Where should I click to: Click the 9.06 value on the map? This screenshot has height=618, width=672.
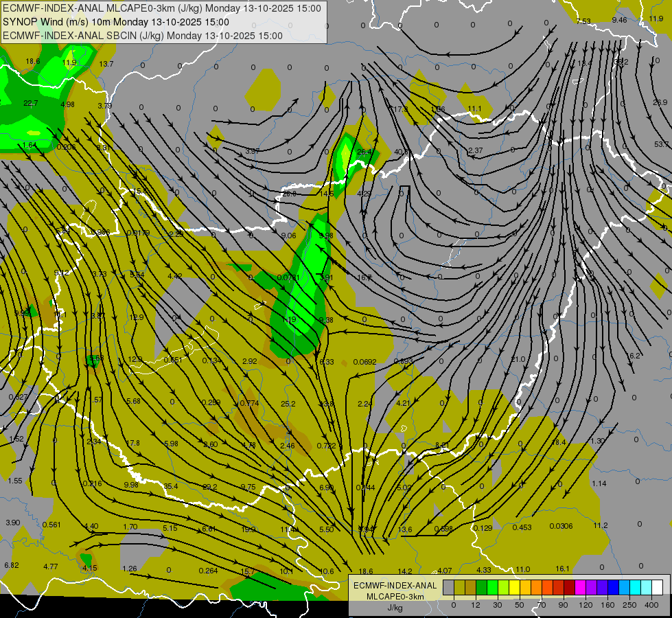(288, 236)
